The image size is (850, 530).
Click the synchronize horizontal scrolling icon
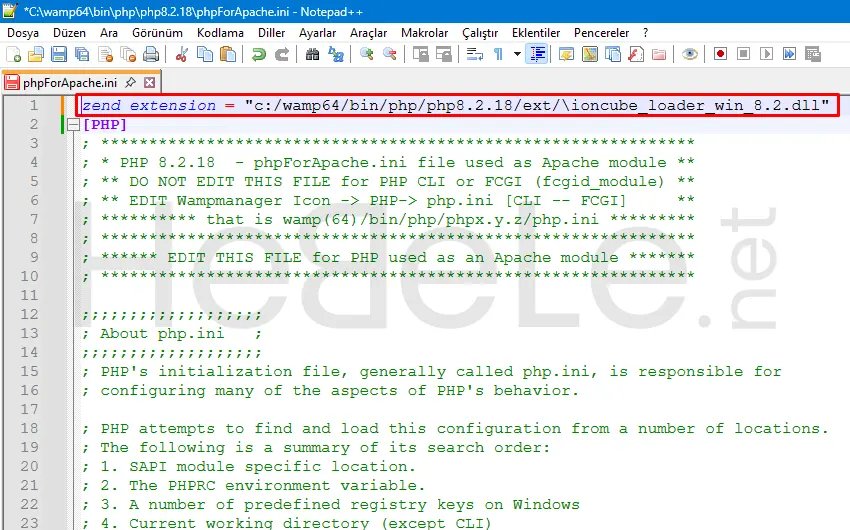443,54
